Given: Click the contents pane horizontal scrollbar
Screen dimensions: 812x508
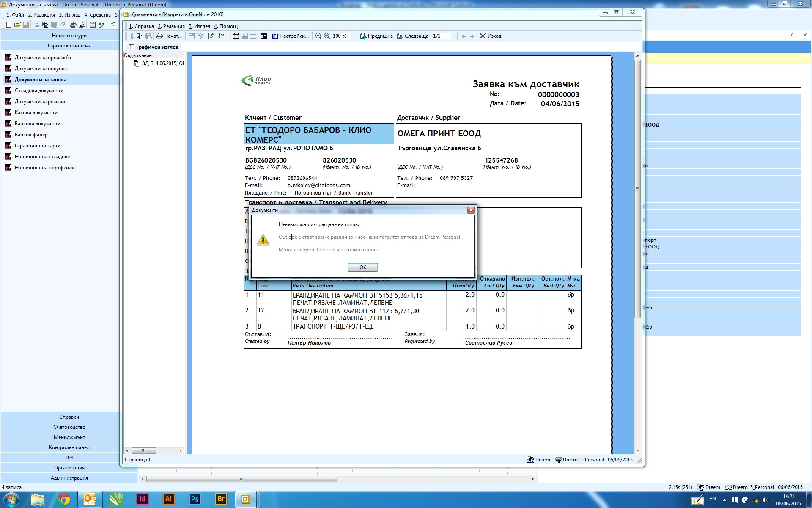Looking at the screenshot, I should 154,450.
